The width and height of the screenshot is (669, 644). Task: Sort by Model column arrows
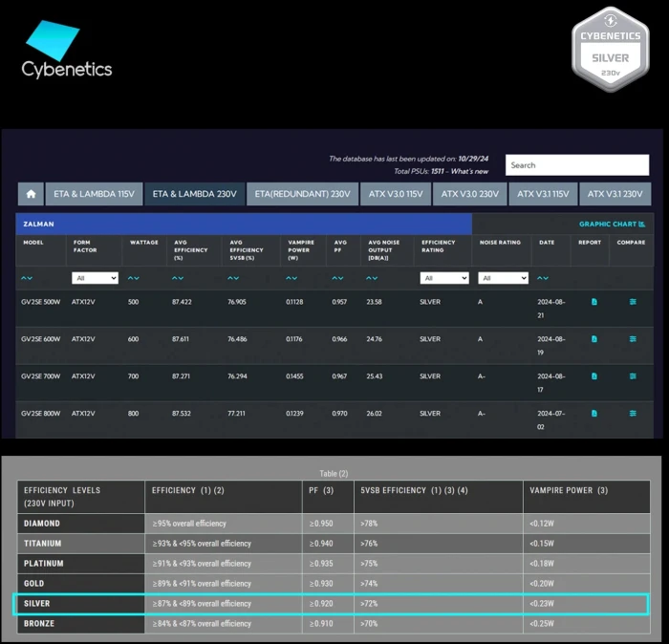click(x=27, y=278)
